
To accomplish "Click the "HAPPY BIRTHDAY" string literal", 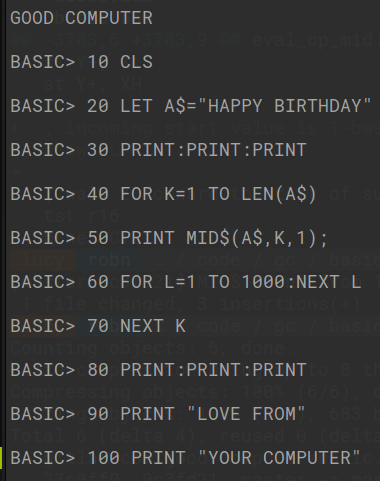I will click(284, 106).
